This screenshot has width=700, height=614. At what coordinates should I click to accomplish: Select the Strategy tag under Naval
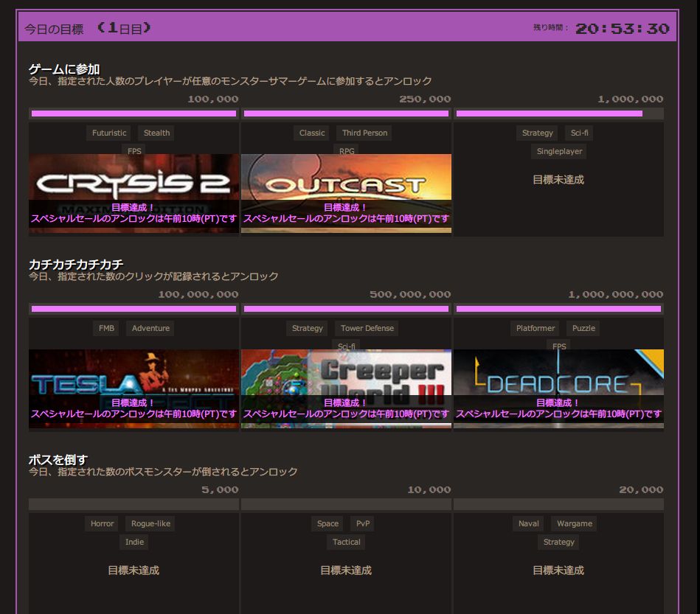coord(559,543)
